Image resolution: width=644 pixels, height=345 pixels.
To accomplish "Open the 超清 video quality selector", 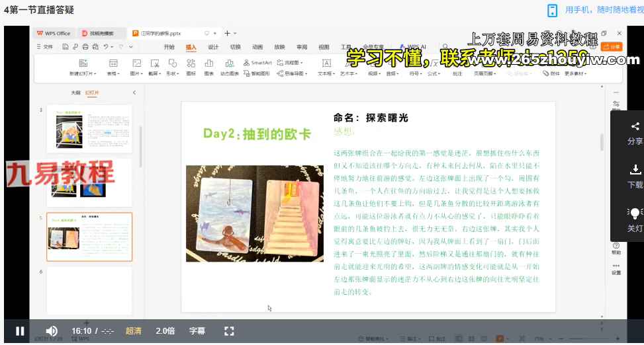I will point(134,331).
